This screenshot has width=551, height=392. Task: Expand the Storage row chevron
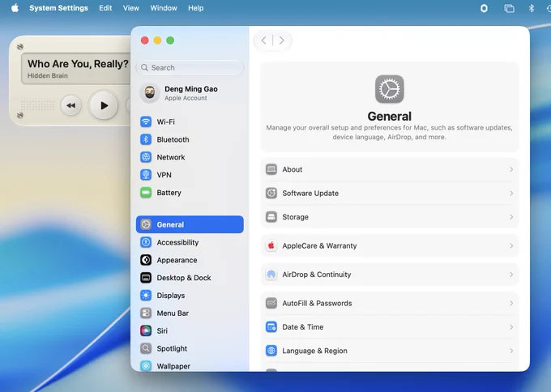(511, 217)
